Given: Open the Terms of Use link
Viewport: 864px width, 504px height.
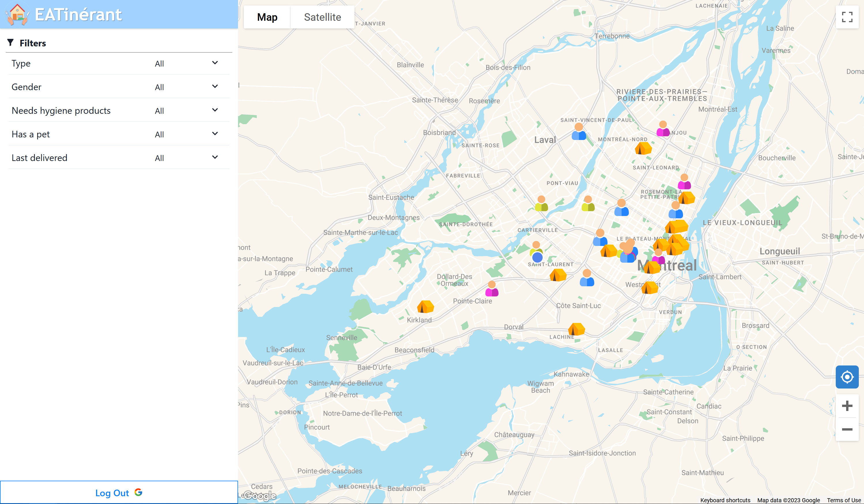Looking at the screenshot, I should (x=844, y=500).
